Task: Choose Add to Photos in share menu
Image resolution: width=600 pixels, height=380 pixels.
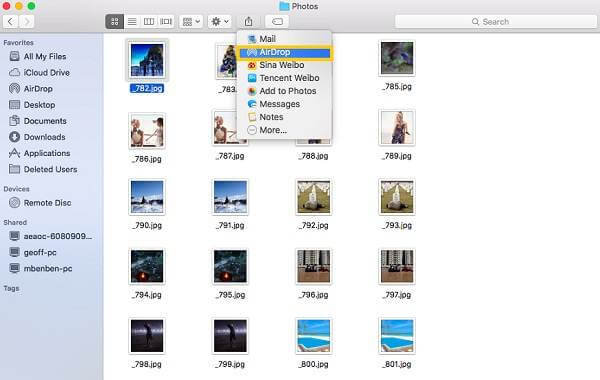Action: click(x=284, y=91)
